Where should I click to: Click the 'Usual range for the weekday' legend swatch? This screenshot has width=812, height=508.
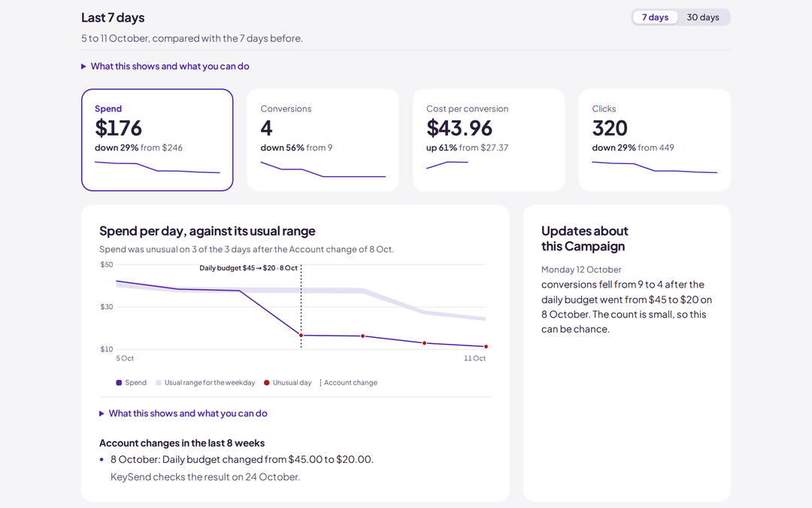click(159, 382)
